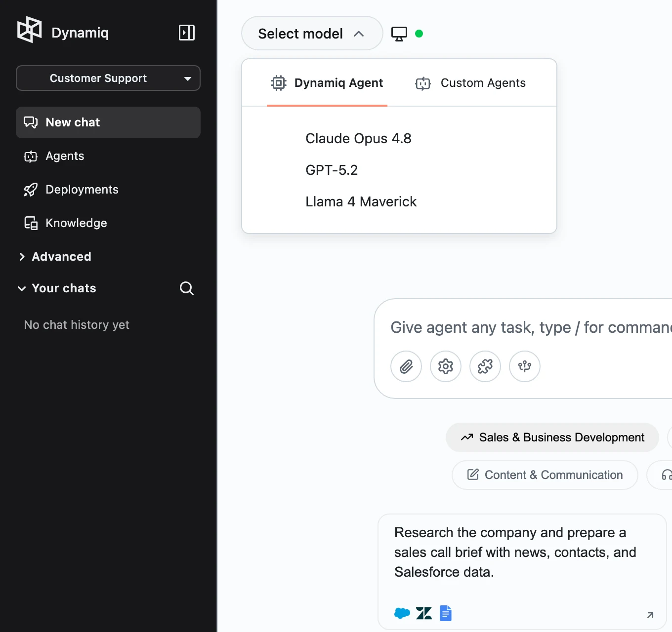Click the Knowledge icon in sidebar

(31, 223)
